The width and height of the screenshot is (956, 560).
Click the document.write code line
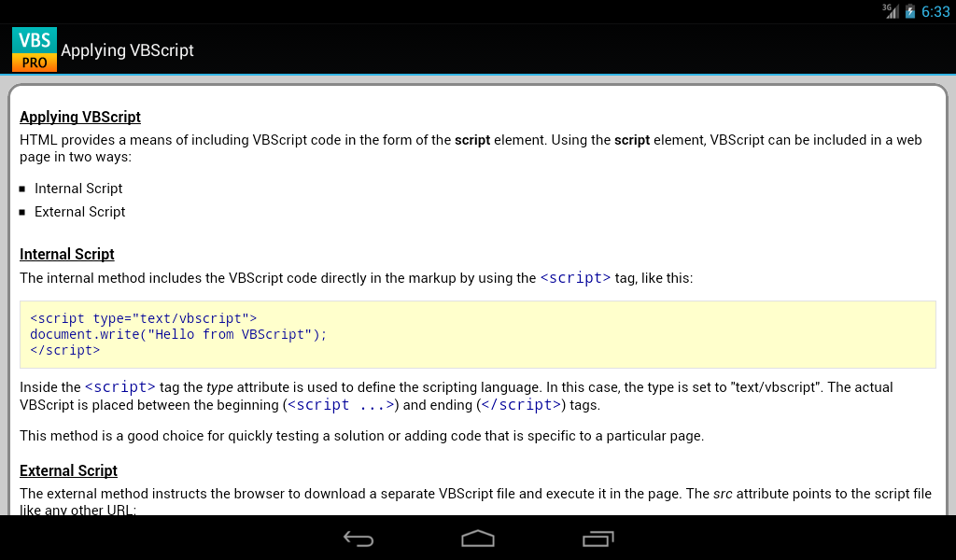coord(178,334)
